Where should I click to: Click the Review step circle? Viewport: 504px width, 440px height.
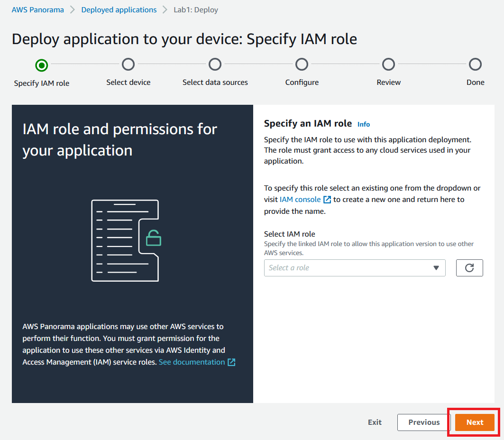coord(389,64)
